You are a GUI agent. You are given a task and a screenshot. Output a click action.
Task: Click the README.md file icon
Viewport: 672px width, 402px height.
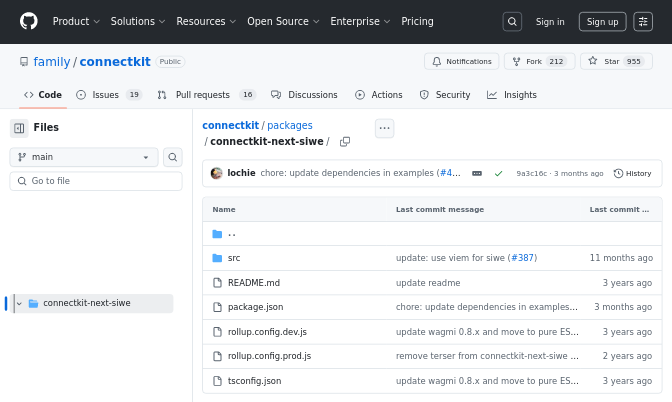point(218,283)
